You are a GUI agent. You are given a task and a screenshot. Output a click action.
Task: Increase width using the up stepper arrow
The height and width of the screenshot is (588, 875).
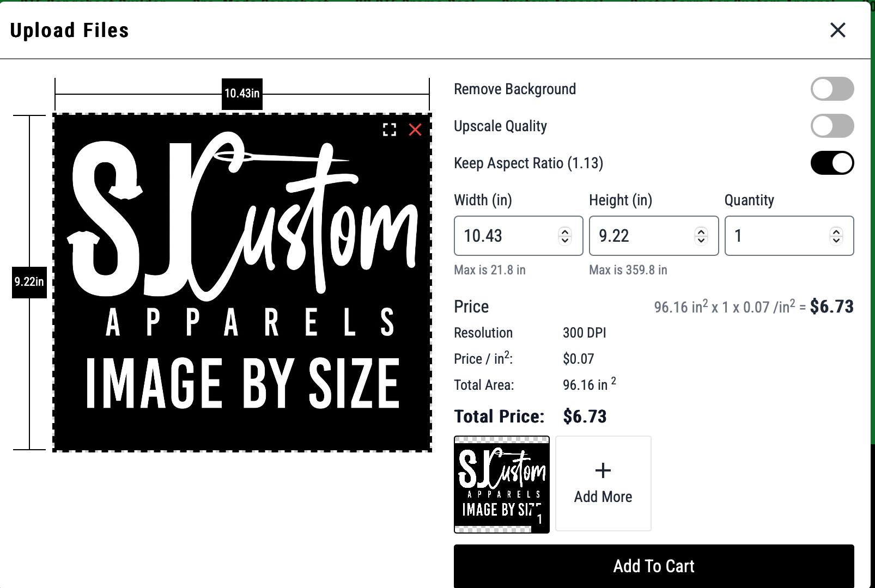tap(565, 231)
